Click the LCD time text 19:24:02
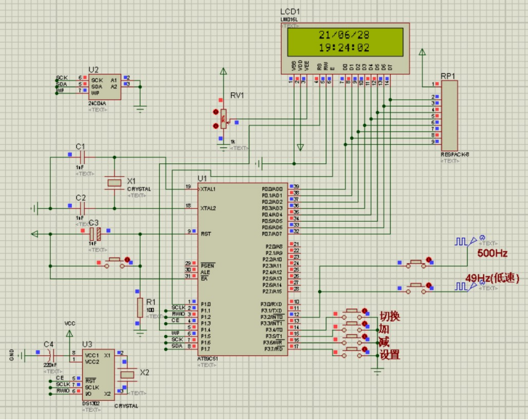528x420 pixels. click(344, 48)
